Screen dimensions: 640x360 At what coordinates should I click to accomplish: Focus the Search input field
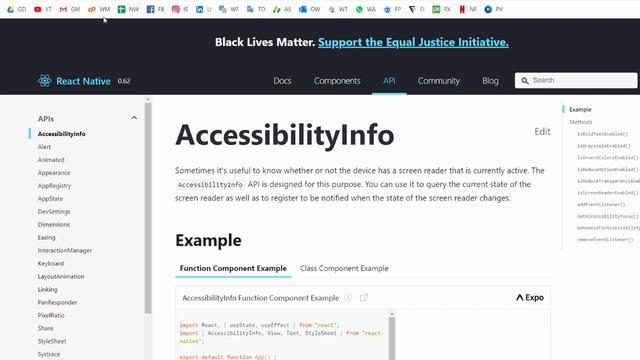tap(576, 80)
